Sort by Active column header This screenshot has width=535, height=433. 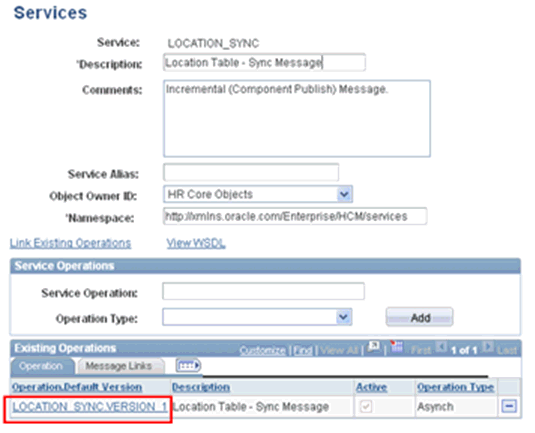click(x=371, y=387)
